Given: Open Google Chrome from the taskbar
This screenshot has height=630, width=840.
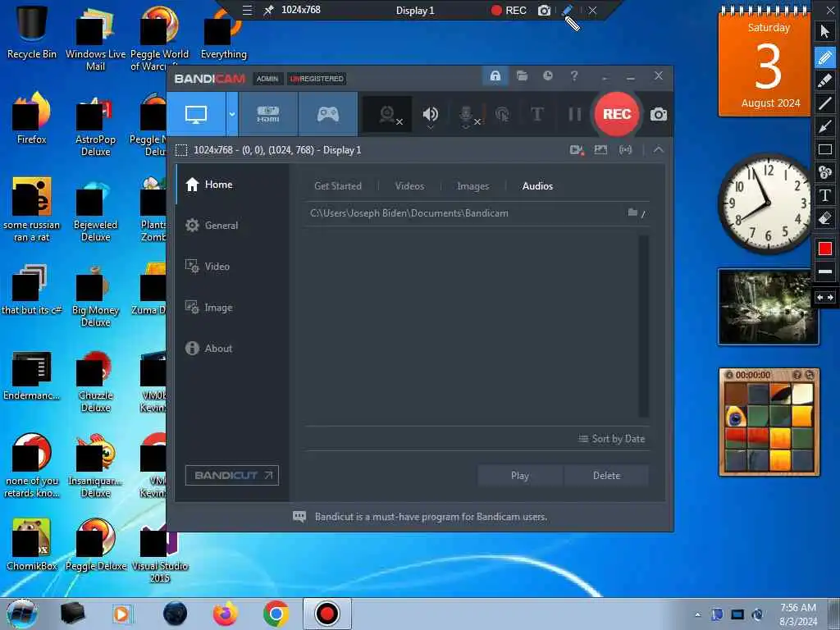Looking at the screenshot, I should tap(276, 614).
